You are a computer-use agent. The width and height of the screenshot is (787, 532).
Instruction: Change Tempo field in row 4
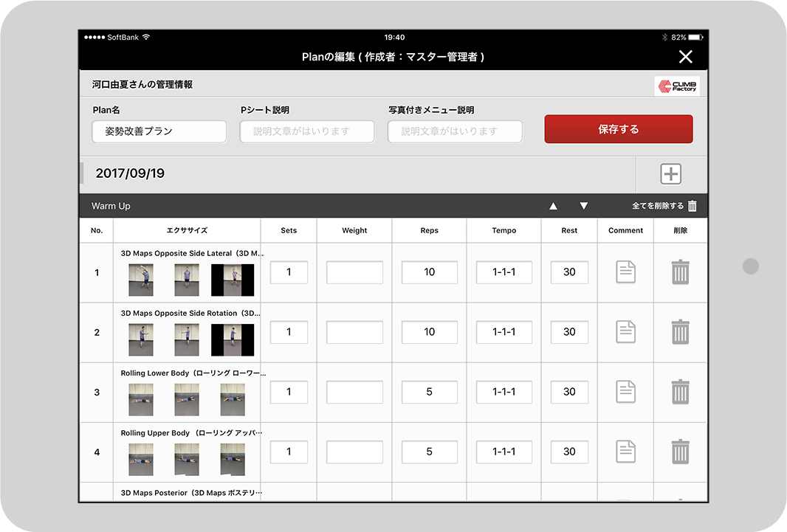(x=504, y=452)
